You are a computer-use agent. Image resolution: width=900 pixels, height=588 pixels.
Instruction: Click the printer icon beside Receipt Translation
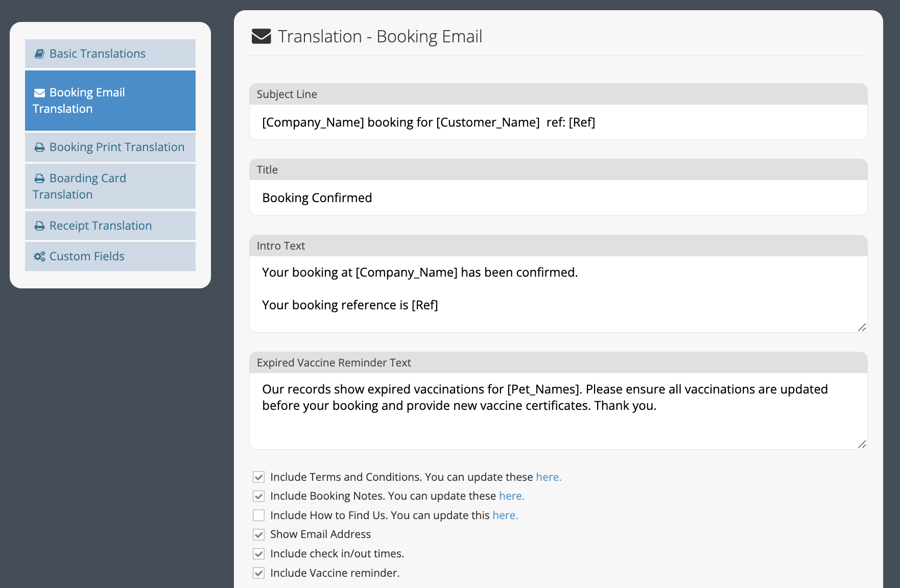click(x=39, y=226)
